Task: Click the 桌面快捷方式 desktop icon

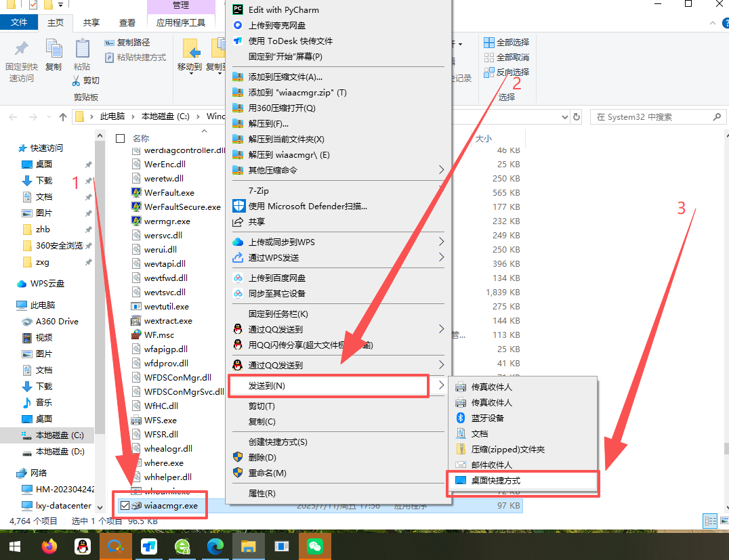Action: pos(460,480)
